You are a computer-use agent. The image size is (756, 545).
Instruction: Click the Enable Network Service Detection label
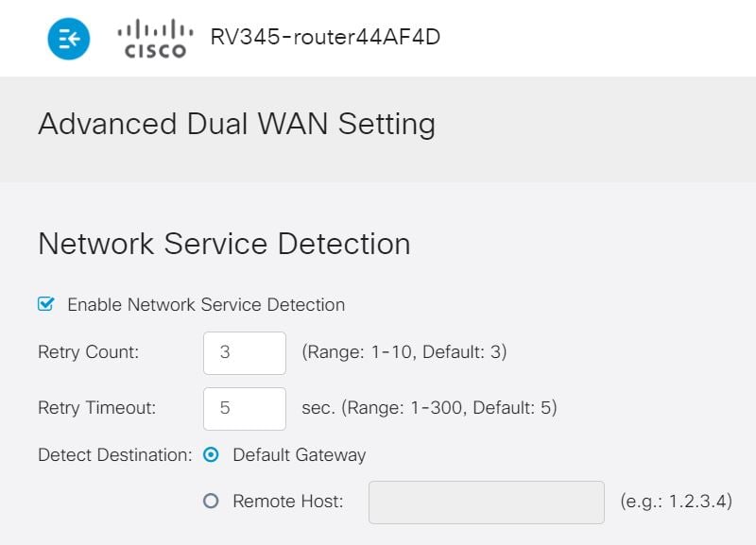click(206, 305)
